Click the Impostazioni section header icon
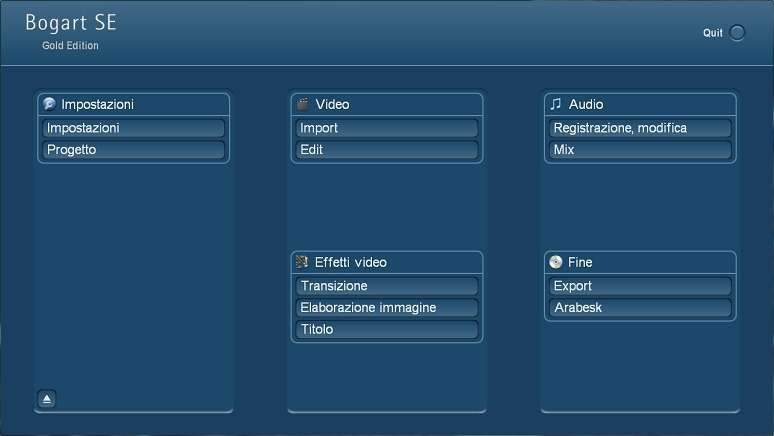The width and height of the screenshot is (774, 436). pyautogui.click(x=49, y=104)
